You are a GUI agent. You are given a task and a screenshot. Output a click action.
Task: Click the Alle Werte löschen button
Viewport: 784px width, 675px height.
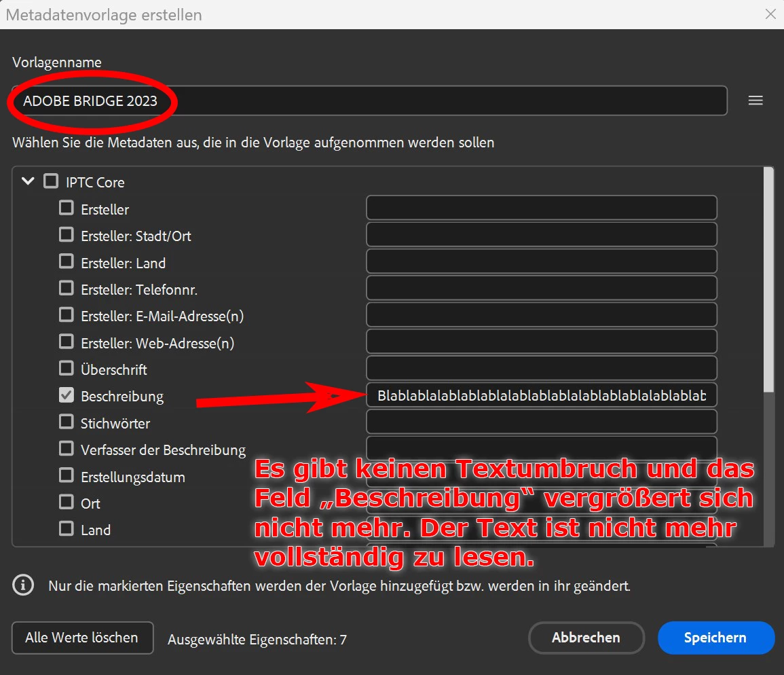[83, 638]
